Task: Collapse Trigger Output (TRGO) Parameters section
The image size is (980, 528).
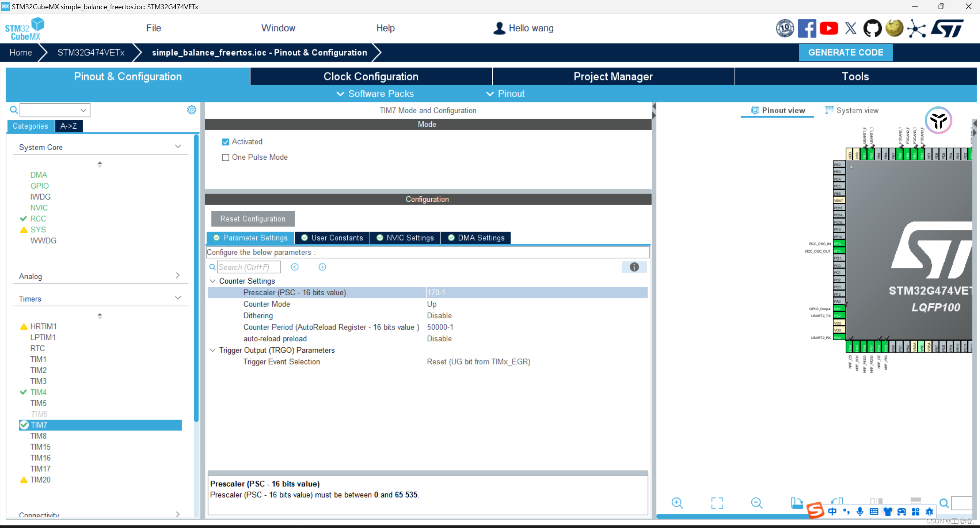Action: point(213,350)
